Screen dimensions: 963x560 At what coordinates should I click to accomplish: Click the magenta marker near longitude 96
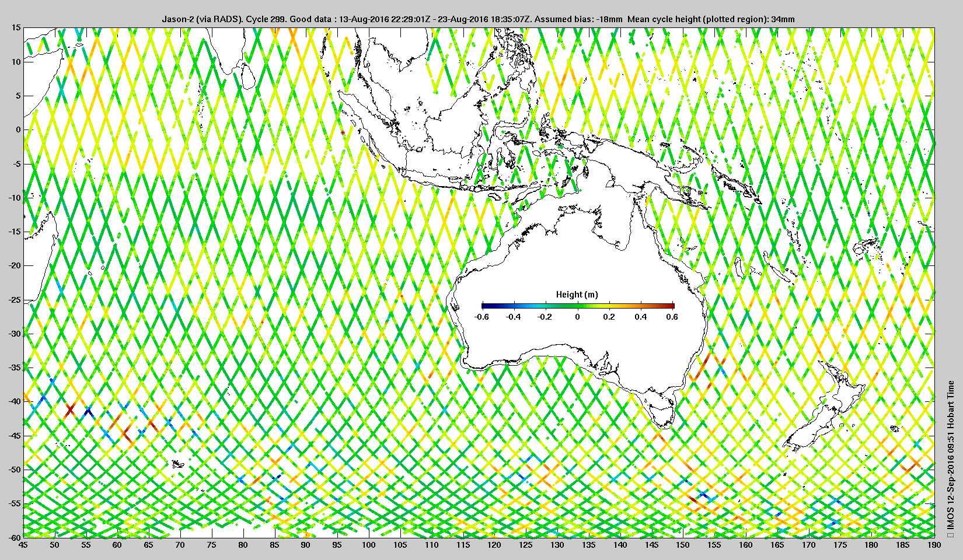343,133
